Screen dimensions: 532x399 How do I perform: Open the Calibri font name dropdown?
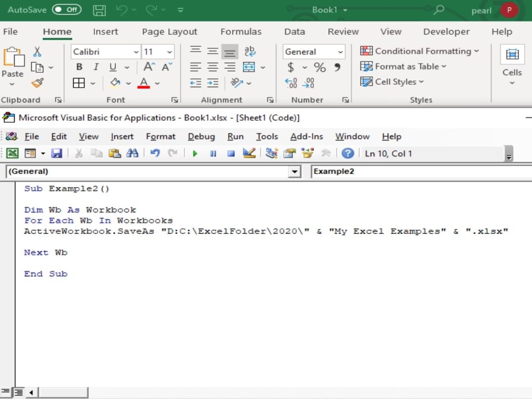(x=136, y=52)
